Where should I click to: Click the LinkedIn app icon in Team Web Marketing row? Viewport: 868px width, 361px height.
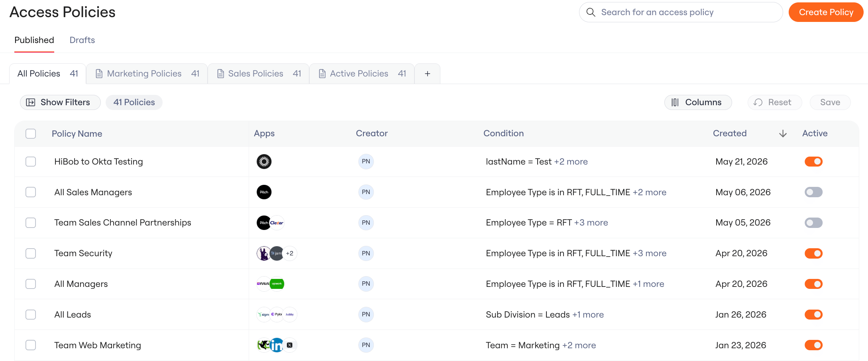[x=277, y=345]
